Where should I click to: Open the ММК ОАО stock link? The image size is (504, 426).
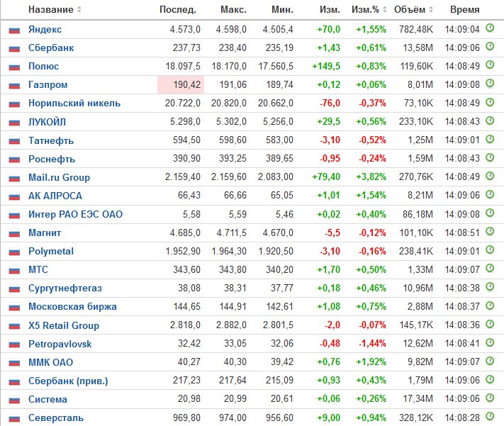click(x=51, y=362)
